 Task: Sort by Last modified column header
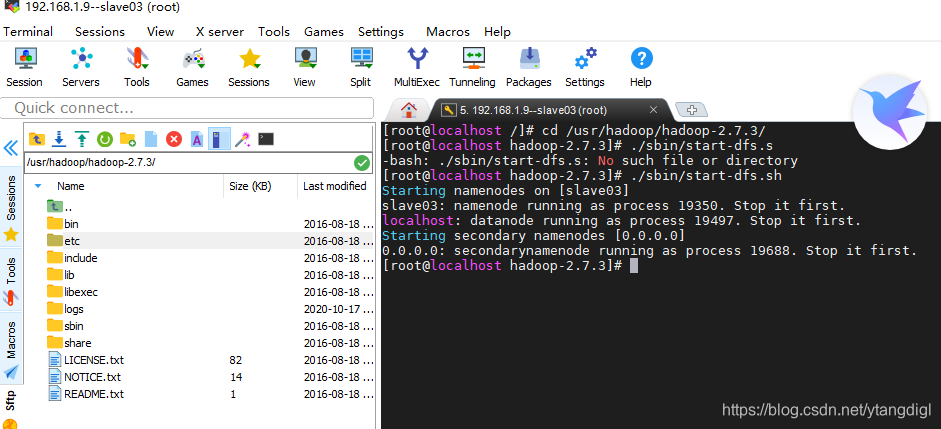pos(335,186)
